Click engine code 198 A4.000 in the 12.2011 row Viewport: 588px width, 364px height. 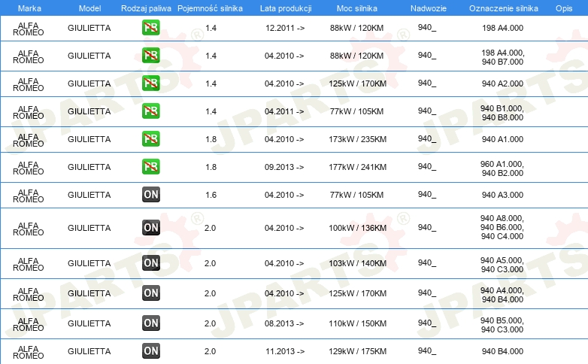point(502,28)
